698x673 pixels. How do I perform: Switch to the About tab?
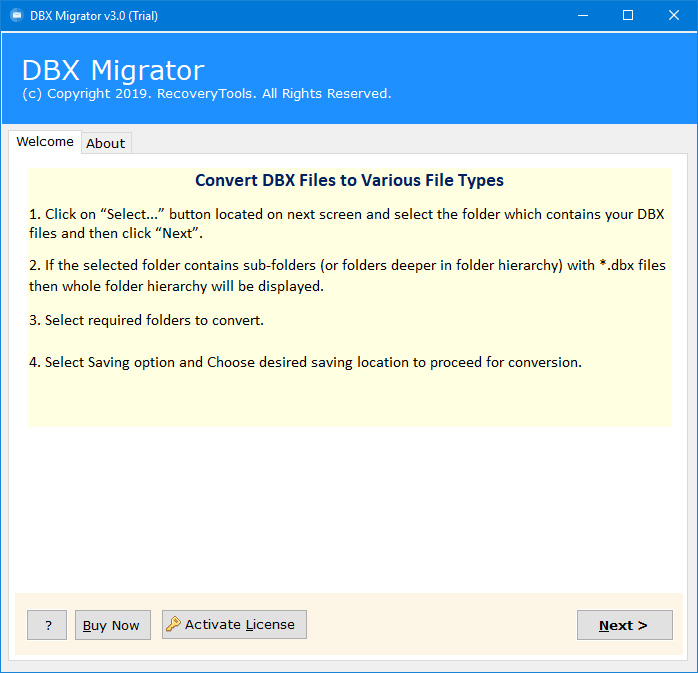(106, 143)
